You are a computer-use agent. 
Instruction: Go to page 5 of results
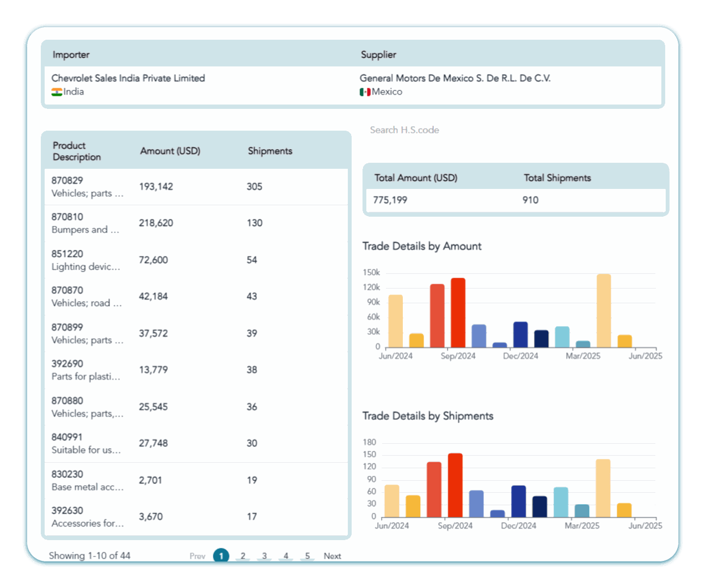308,556
